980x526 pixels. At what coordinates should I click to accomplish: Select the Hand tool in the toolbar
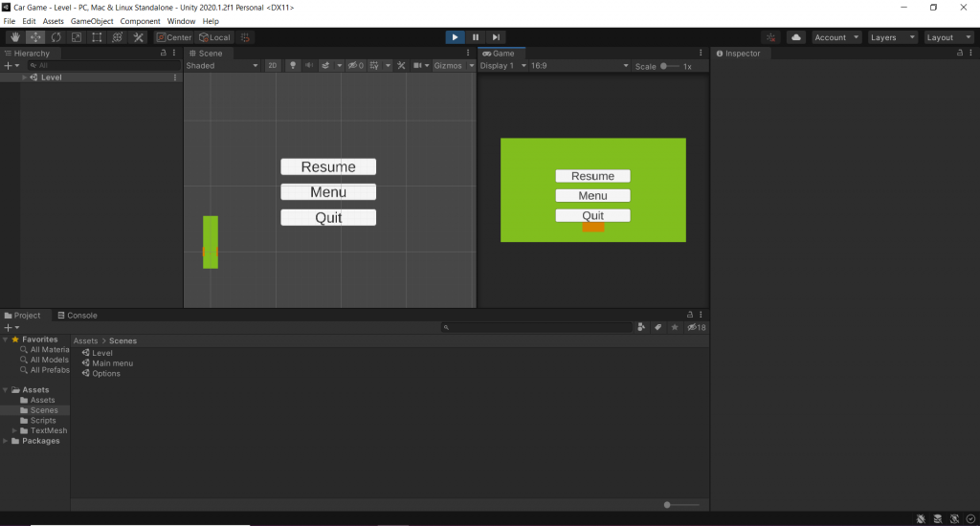coord(14,37)
